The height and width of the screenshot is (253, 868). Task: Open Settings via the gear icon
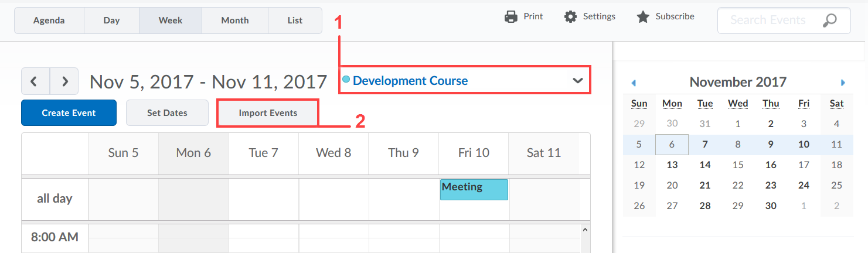[x=570, y=17]
